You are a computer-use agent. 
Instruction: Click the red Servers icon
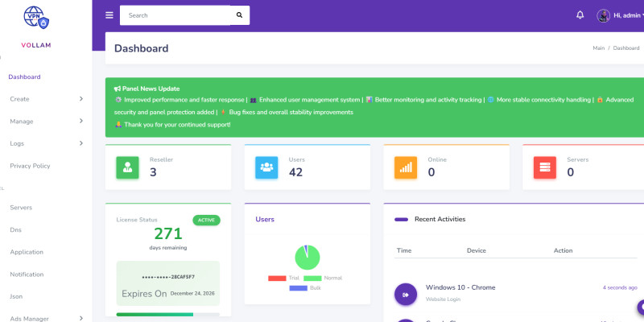pos(545,167)
